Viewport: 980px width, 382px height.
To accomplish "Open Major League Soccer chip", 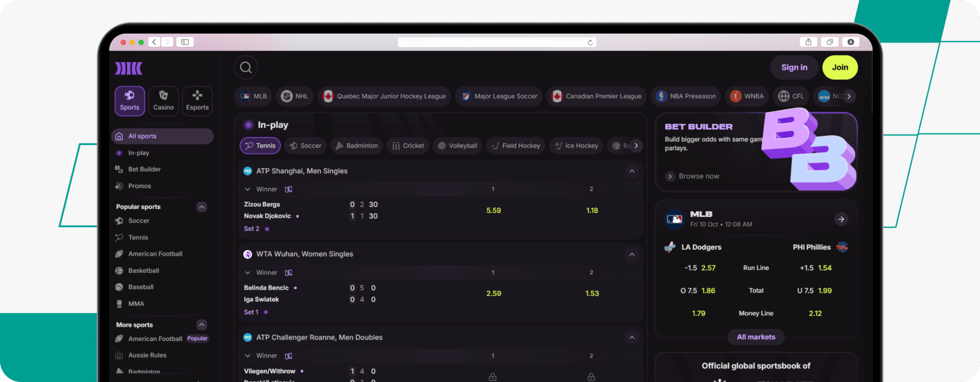I will click(499, 96).
